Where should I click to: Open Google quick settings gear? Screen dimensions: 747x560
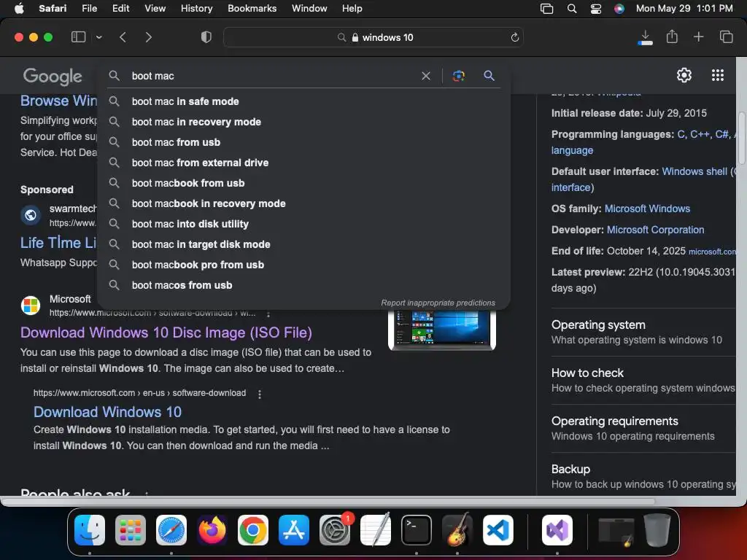coord(684,75)
